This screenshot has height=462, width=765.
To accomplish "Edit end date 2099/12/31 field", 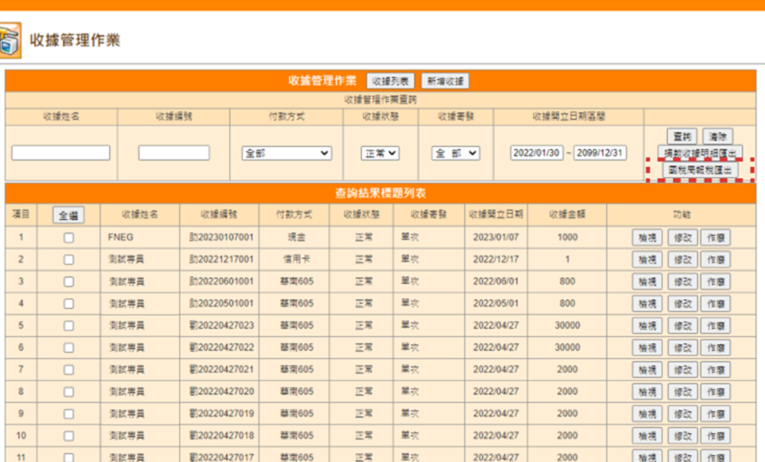I will pos(600,153).
